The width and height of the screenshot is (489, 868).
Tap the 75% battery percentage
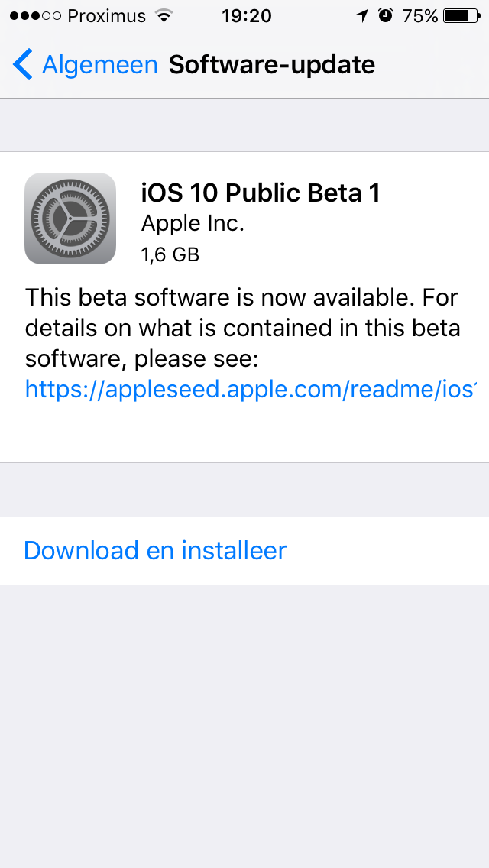420,16
